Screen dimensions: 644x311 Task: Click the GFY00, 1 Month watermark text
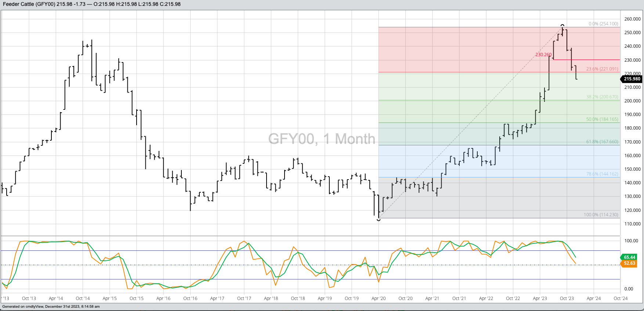(322, 139)
